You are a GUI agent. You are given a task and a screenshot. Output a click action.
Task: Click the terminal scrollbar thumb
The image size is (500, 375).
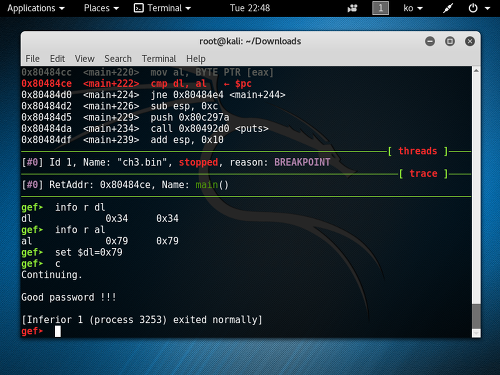point(476,316)
